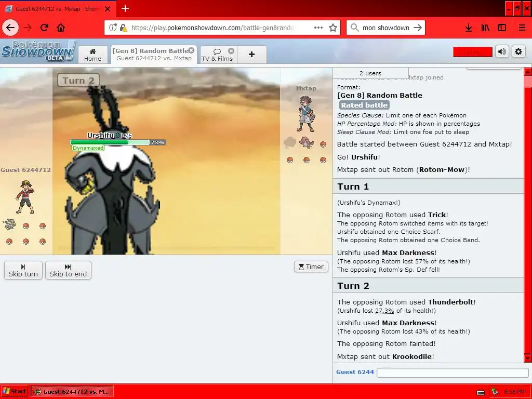This screenshot has width=532, height=399.
Task: Click the Skip to end button
Action: (68, 270)
